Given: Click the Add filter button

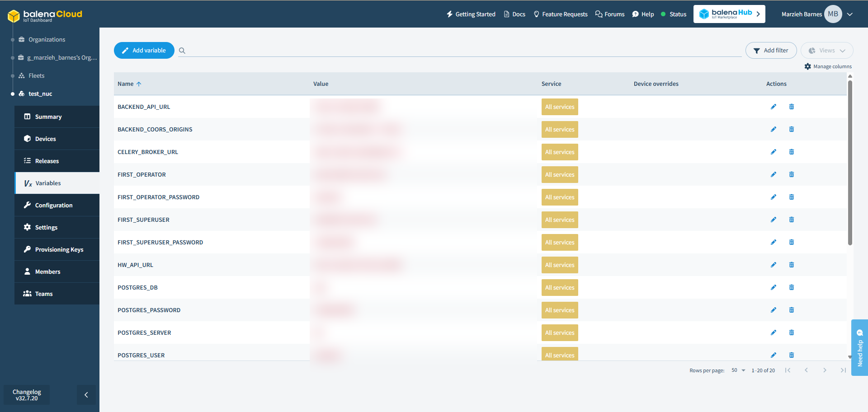Looking at the screenshot, I should click(x=771, y=51).
